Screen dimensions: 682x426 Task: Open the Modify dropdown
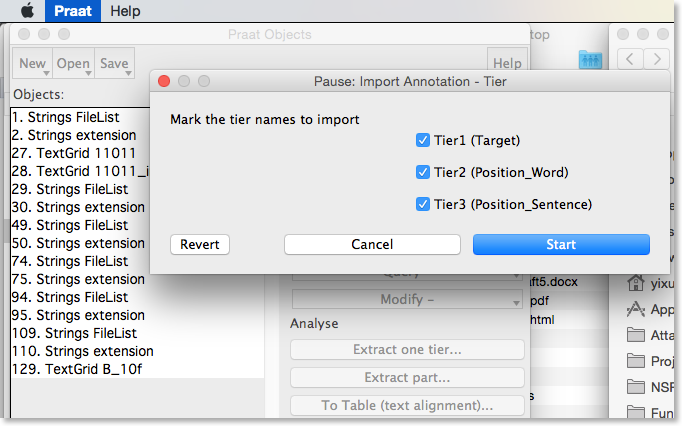click(x=407, y=299)
